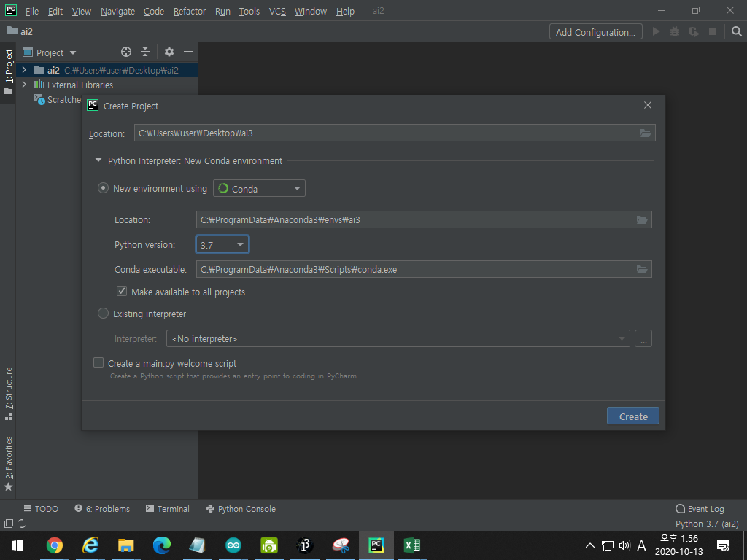Open the 2: Favorites side tab
The width and height of the screenshot is (747, 560).
click(x=9, y=463)
